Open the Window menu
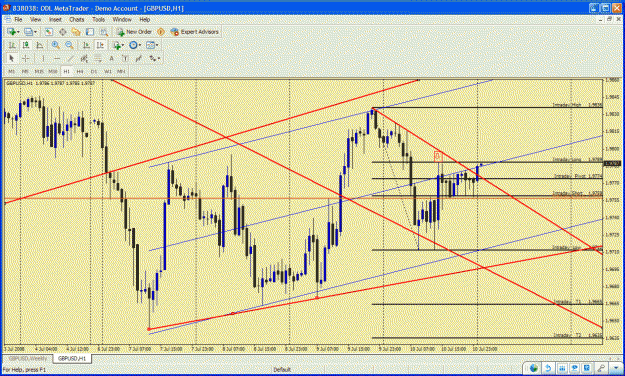 pyautogui.click(x=122, y=20)
